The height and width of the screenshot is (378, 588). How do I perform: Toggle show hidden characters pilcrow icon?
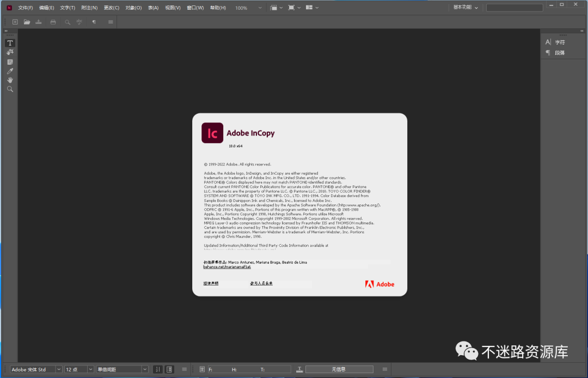tap(94, 22)
